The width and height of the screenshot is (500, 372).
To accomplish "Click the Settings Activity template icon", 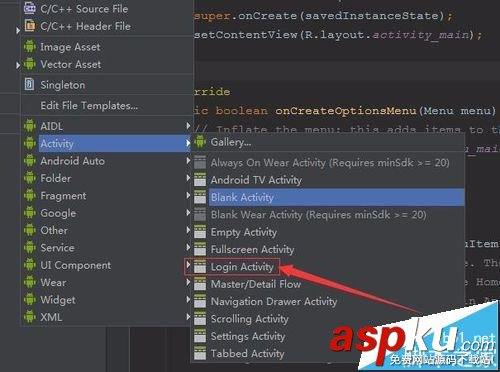I will [x=200, y=336].
